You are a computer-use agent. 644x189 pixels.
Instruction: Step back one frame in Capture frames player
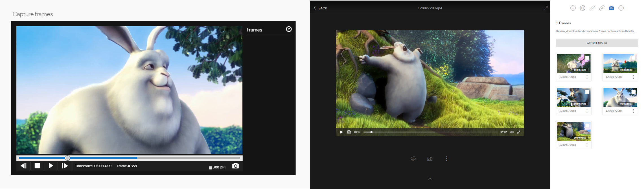coord(24,166)
